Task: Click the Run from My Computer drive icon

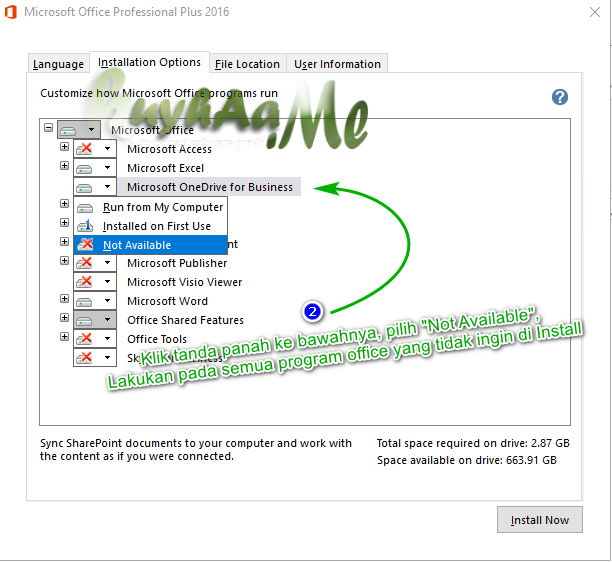Action: coord(85,208)
